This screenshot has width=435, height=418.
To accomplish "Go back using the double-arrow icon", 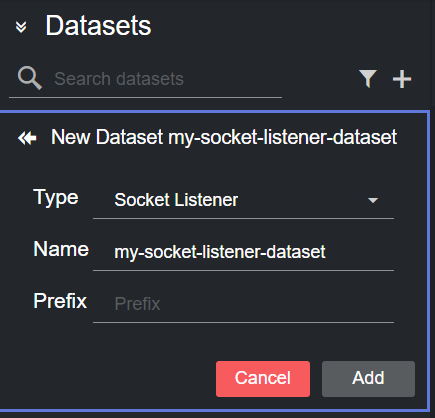I will tap(27, 138).
